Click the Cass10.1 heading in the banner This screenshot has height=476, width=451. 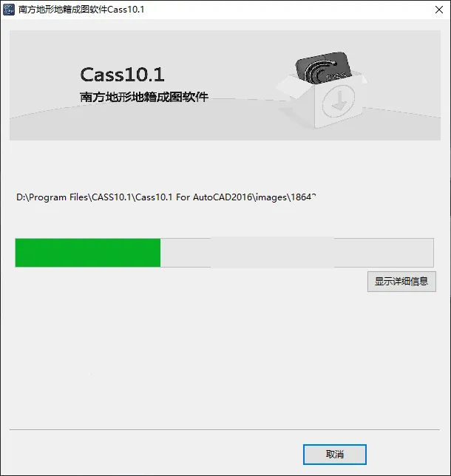pyautogui.click(x=122, y=75)
